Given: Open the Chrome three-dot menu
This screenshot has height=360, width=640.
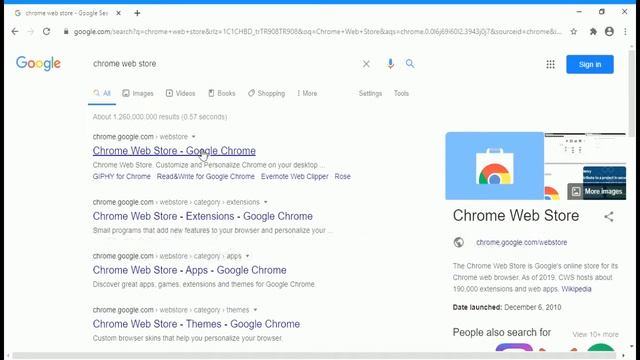Looking at the screenshot, I should (625, 31).
